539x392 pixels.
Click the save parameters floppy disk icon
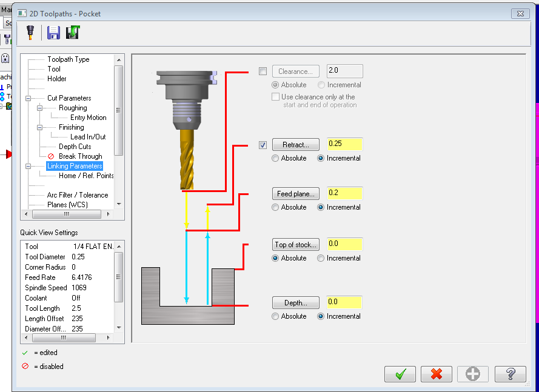coord(53,33)
